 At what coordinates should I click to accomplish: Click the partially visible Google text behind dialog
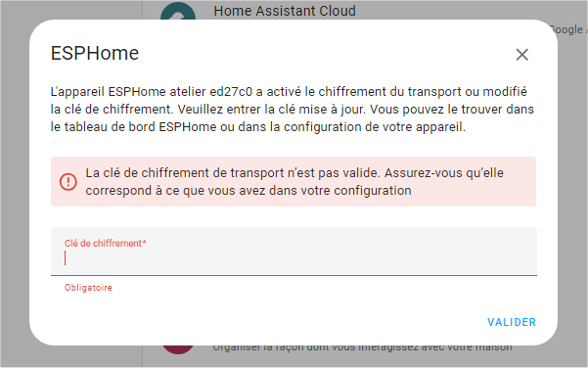566,29
